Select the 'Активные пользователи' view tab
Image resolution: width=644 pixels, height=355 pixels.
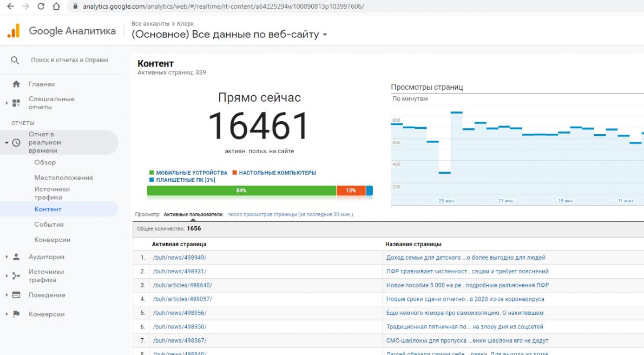point(193,214)
